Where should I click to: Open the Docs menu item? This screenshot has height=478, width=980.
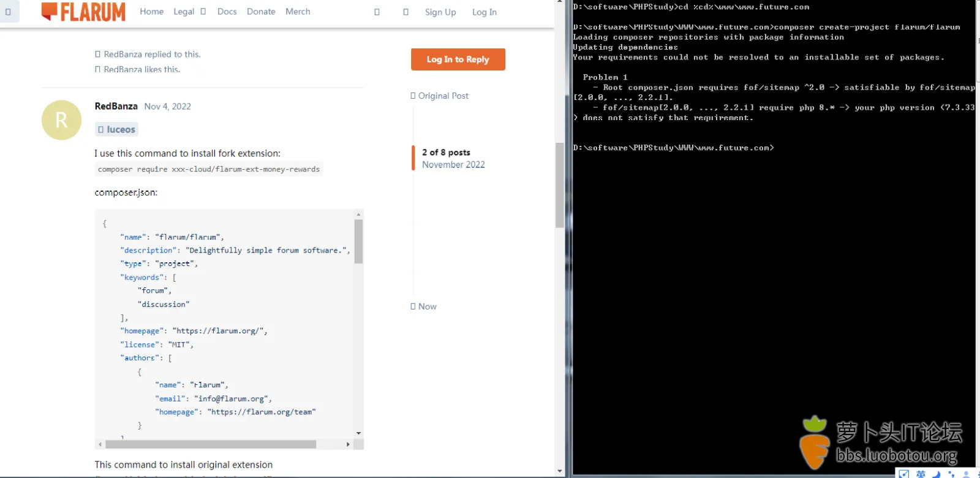[227, 12]
